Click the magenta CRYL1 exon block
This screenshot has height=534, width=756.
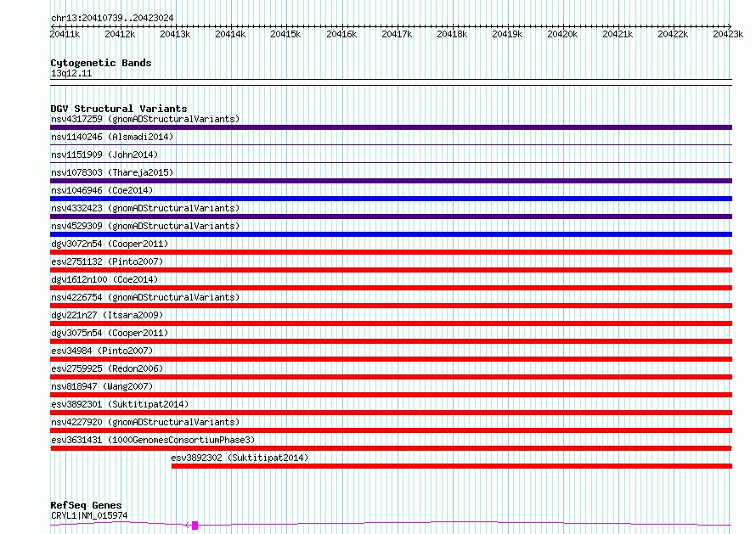[195, 526]
